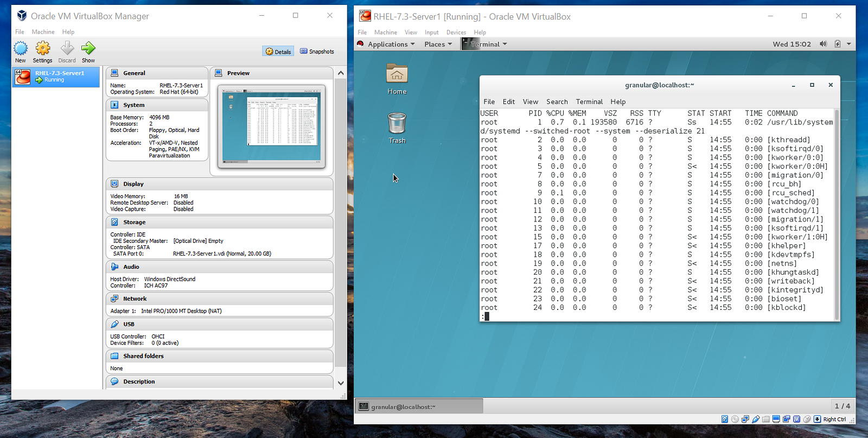Image resolution: width=868 pixels, height=438 pixels.
Task: Click the hard disk activity status icon
Action: 725,419
